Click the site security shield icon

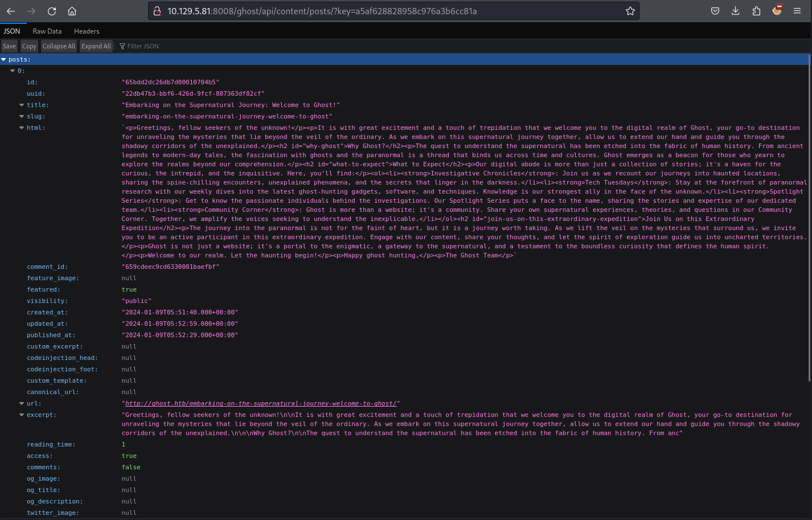pyautogui.click(x=157, y=11)
